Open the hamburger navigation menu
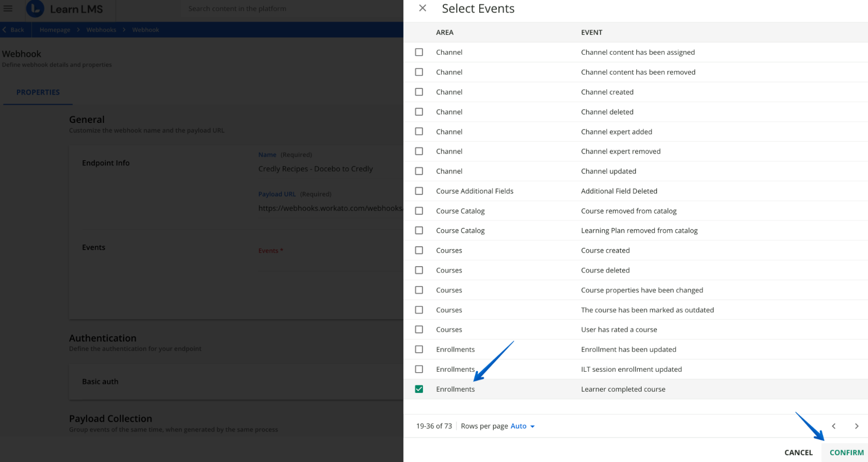Image resolution: width=868 pixels, height=462 pixels. click(x=8, y=8)
